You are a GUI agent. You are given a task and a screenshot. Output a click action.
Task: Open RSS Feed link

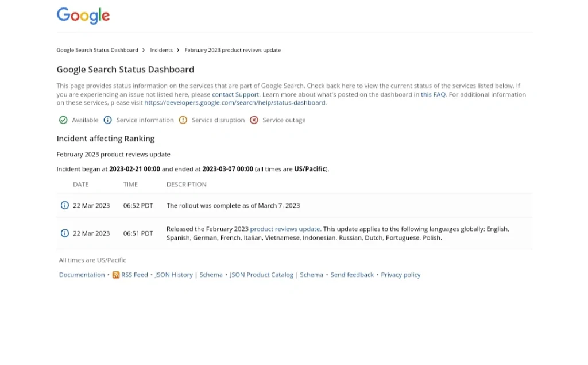[x=134, y=275]
